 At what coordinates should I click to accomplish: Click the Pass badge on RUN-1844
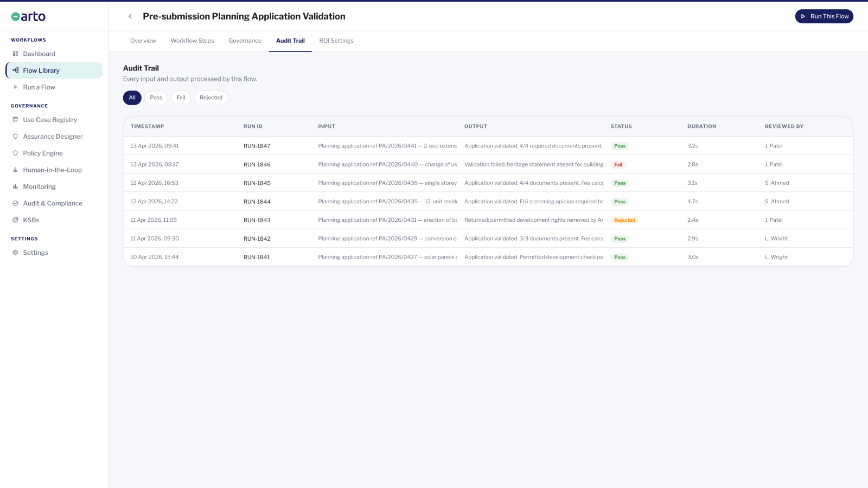tap(620, 202)
